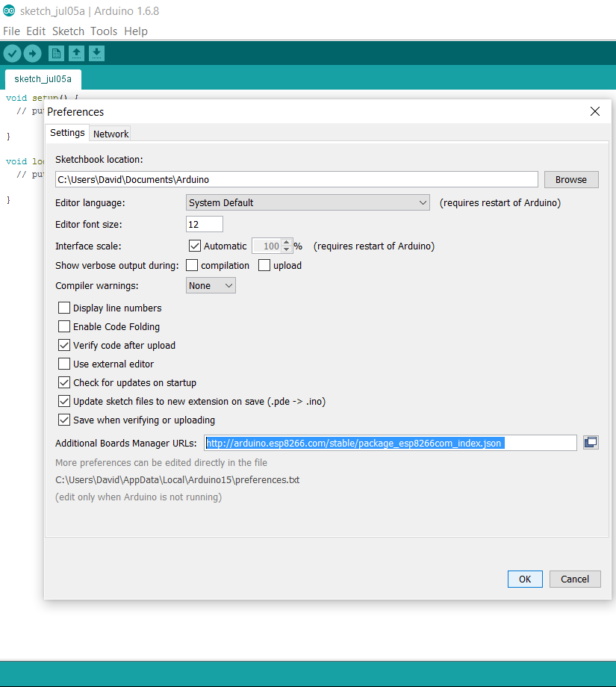
Task: Click the Verify checkmark toolbar icon
Action: 12,54
